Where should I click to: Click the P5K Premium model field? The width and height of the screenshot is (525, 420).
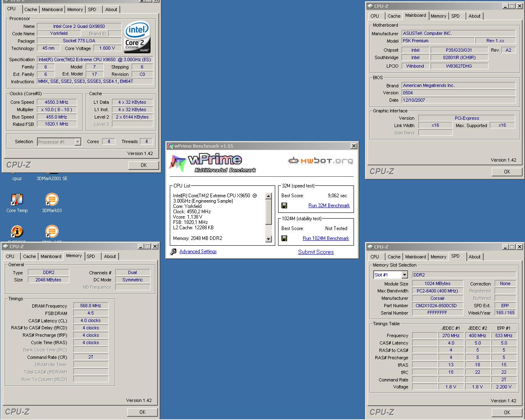[438, 41]
